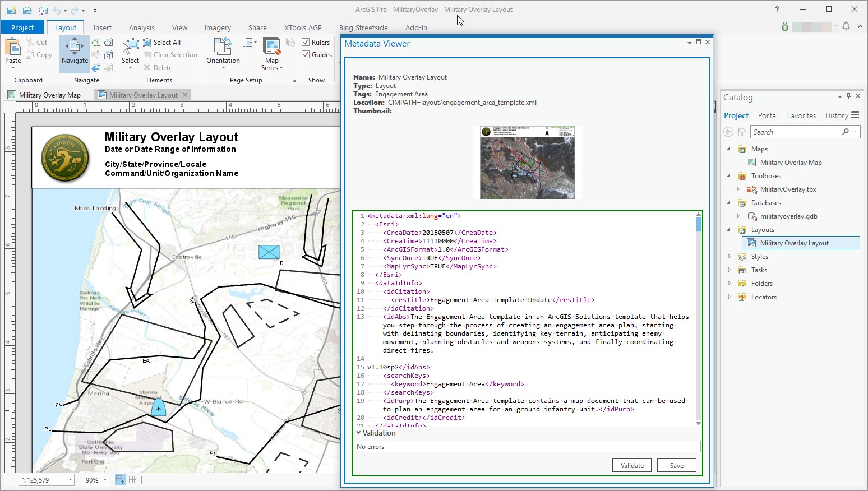Open the map scale dropdown
This screenshot has height=491, width=868.
[x=70, y=480]
